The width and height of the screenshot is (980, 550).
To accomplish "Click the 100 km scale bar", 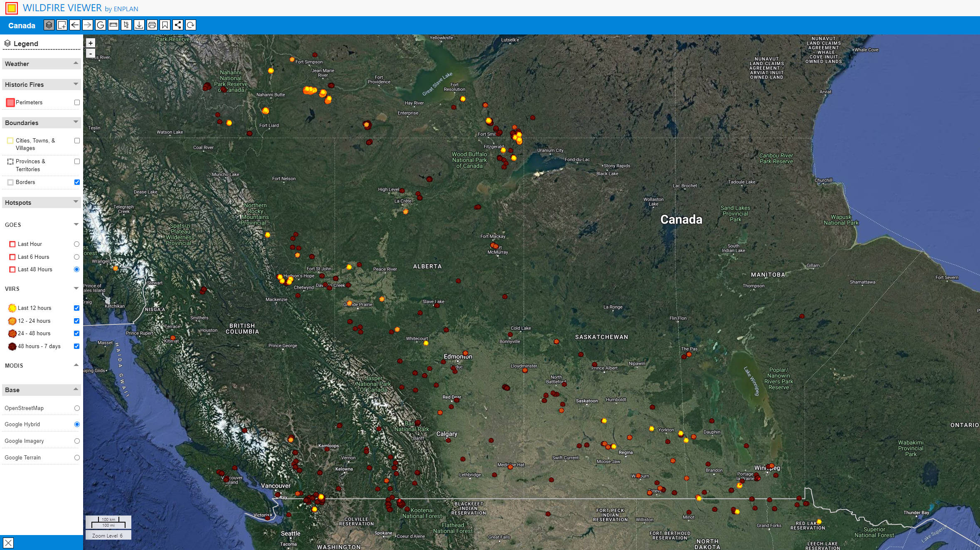I will tap(108, 519).
